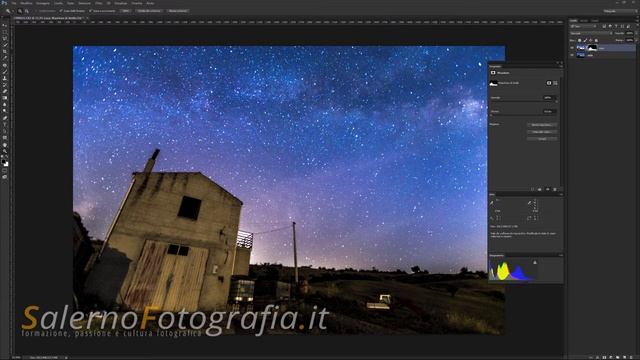Click Inverti mask button
The height and width of the screenshot is (360, 640).
point(542,139)
